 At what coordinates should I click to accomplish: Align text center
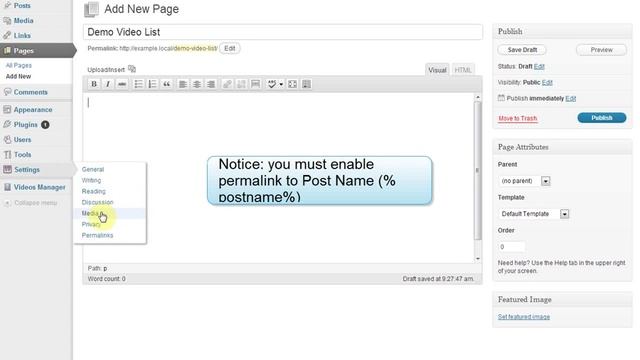[x=197, y=84]
